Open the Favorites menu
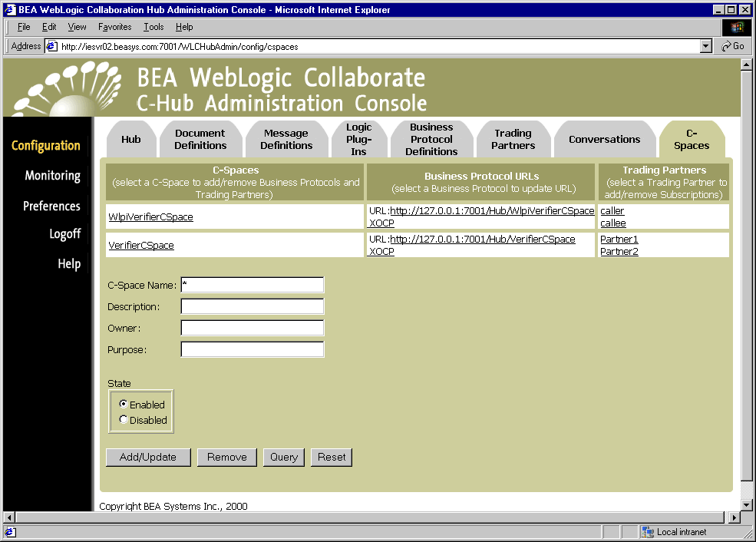 tap(115, 27)
